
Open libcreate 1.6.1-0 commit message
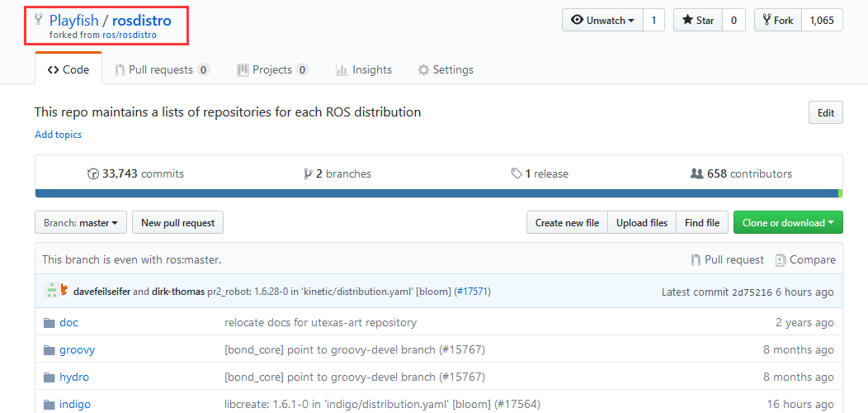click(382, 404)
